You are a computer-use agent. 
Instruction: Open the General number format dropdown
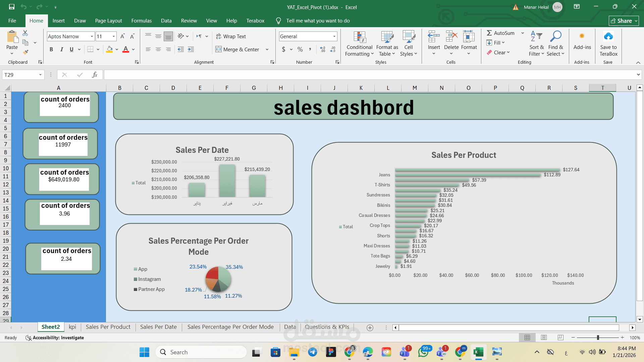pyautogui.click(x=334, y=36)
